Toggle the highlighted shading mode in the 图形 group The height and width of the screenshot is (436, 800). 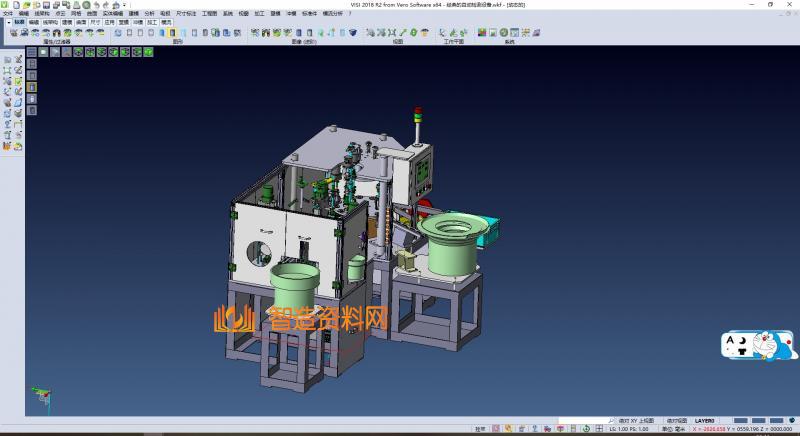(173, 33)
